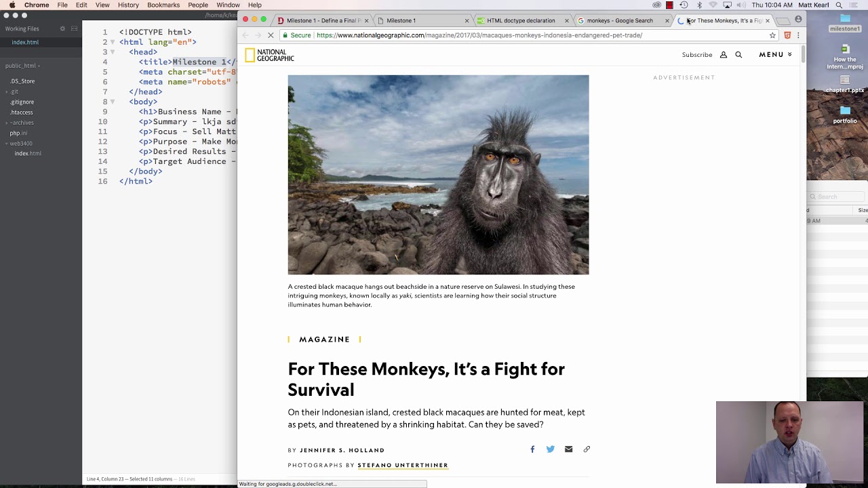Open the HTML5 extension icon
This screenshot has width=868, height=488.
click(x=787, y=35)
